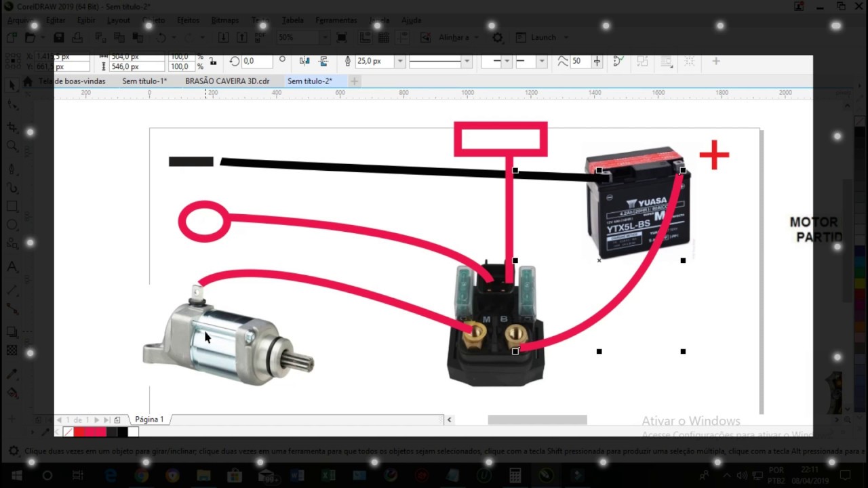Screen dimensions: 868x488
Task: Toggle the Show grid icon
Action: pyautogui.click(x=383, y=37)
